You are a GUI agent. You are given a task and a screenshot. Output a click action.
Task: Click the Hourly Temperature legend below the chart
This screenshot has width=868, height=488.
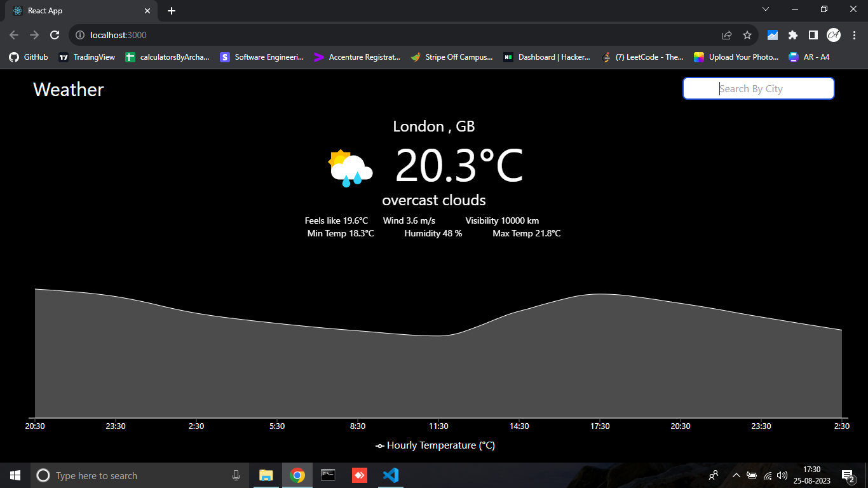[434, 445]
